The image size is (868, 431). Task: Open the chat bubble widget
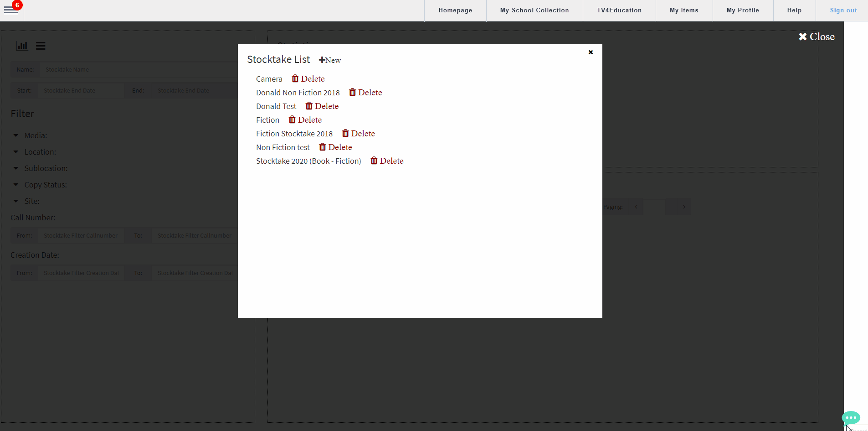851,417
